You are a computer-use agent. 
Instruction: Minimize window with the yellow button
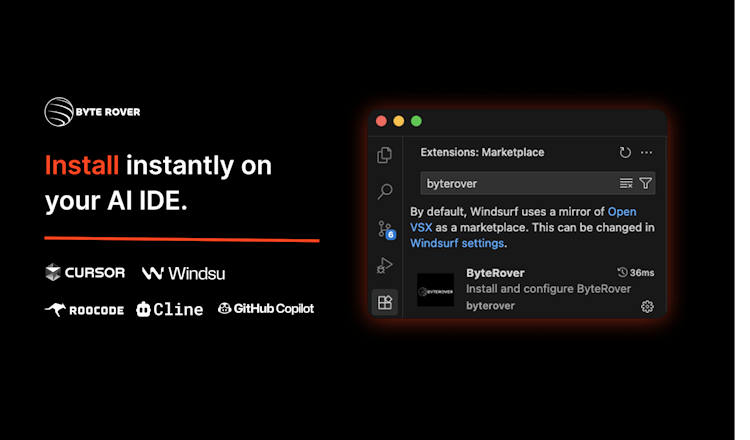pos(398,121)
